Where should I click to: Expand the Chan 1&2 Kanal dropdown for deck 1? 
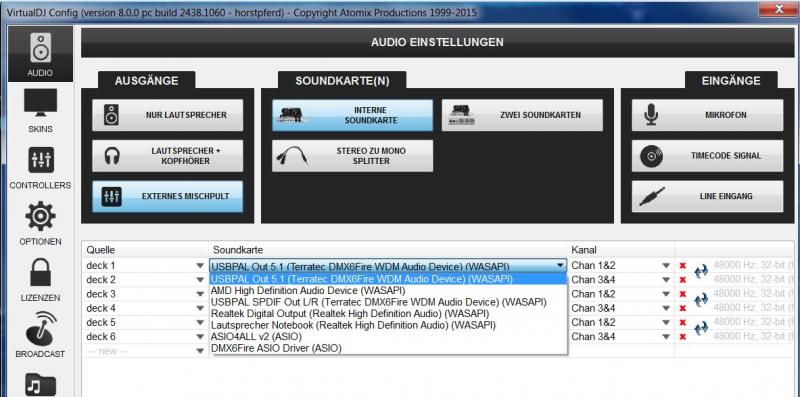[666, 266]
